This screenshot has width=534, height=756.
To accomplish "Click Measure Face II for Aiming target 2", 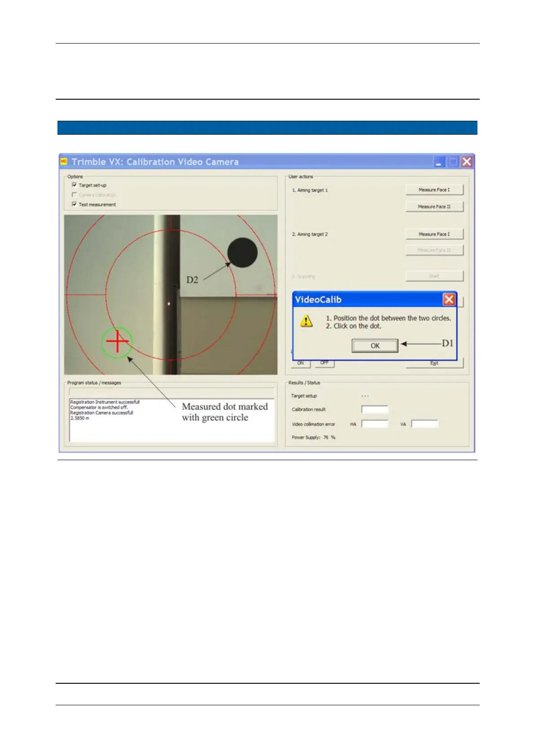I will (434, 250).
